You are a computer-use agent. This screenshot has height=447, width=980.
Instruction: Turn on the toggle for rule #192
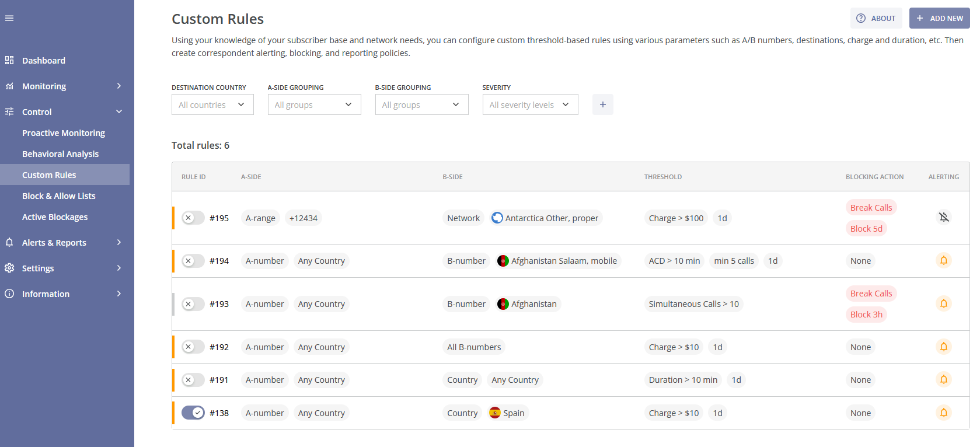coord(193,347)
